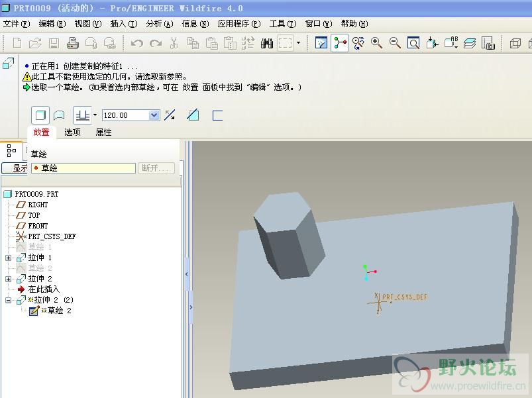Redo the last undone action
Screen dimensions: 532x398
156,43
